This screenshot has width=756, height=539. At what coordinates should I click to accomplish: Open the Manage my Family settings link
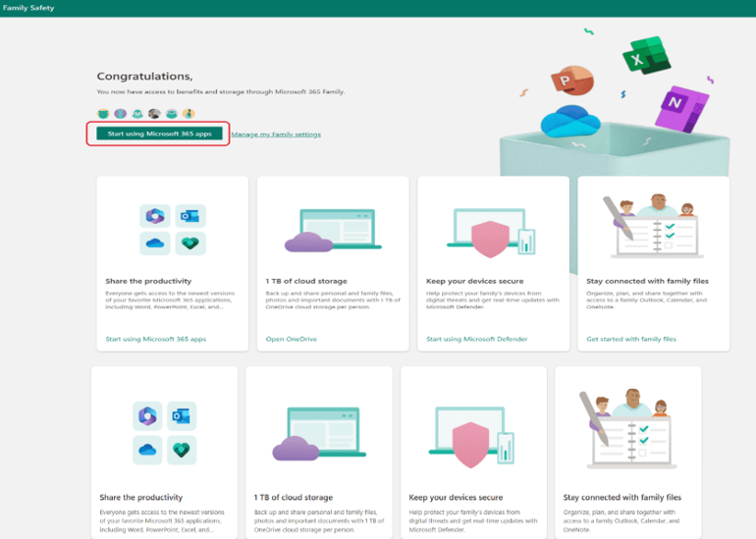coord(276,135)
